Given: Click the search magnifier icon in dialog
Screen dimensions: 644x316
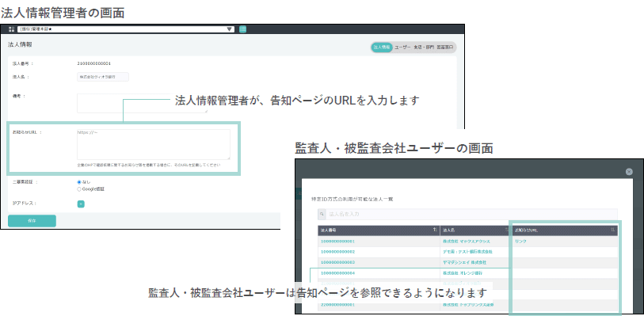Looking at the screenshot, I should [x=322, y=214].
